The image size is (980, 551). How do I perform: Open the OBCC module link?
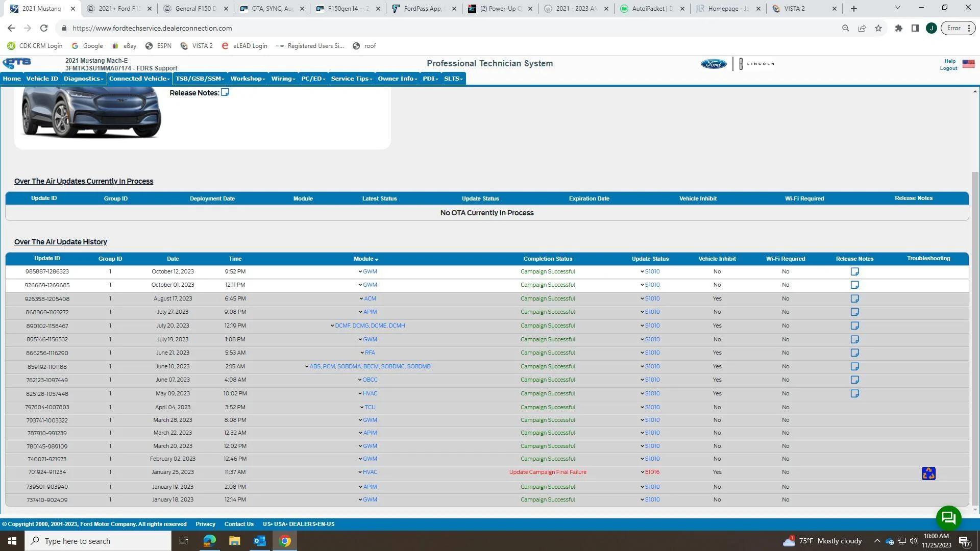370,380
